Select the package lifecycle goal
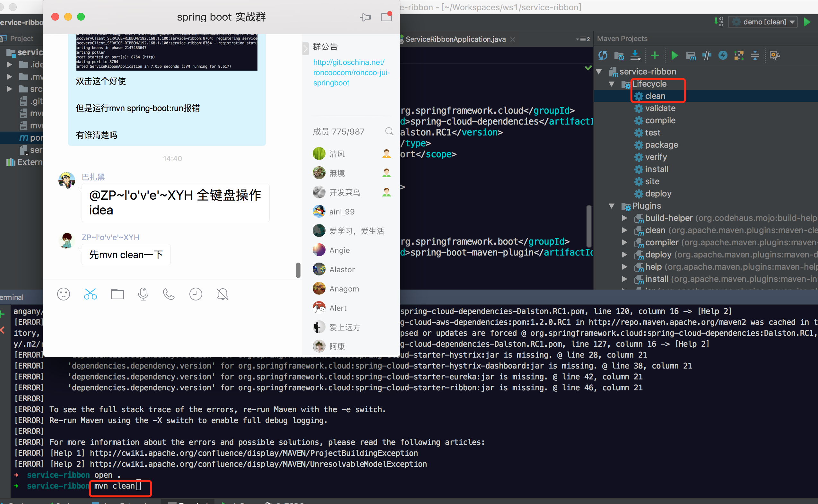This screenshot has height=504, width=818. point(661,145)
